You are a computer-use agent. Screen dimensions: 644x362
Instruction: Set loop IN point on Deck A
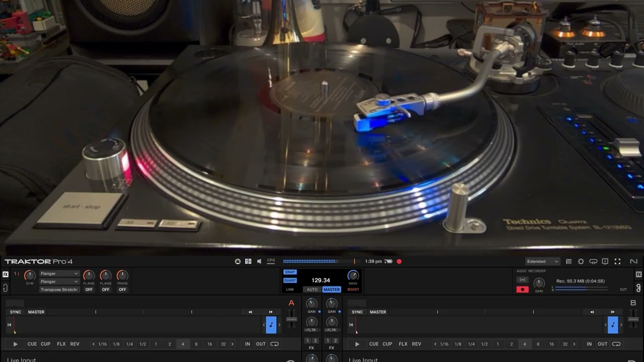pos(248,344)
